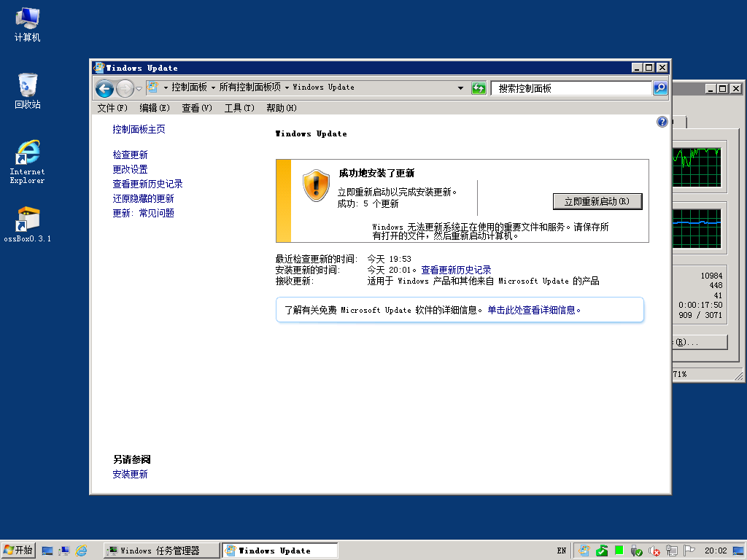Click Windows Update tray icon
This screenshot has height=560, width=747.
[x=584, y=551]
